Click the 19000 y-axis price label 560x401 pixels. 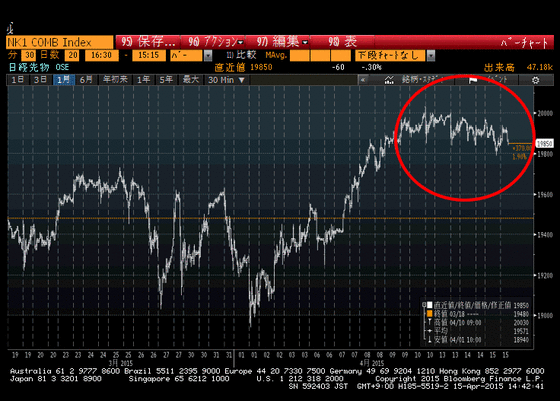point(545,316)
